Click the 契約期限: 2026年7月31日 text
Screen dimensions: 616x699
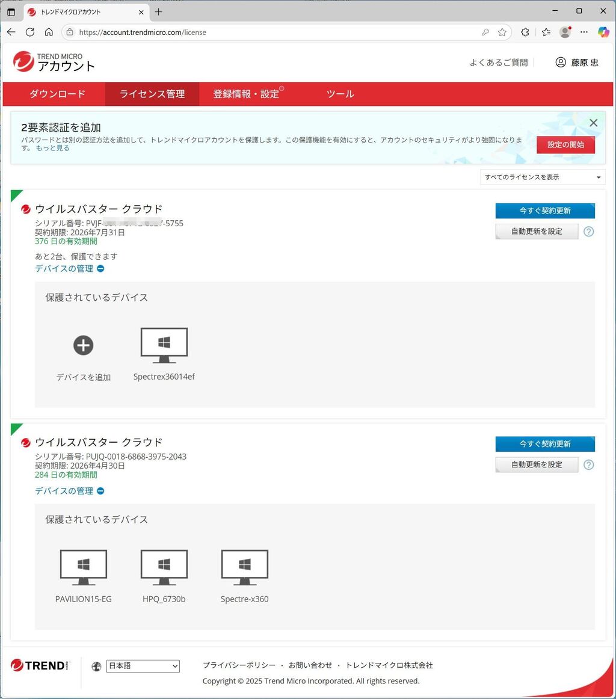point(80,232)
